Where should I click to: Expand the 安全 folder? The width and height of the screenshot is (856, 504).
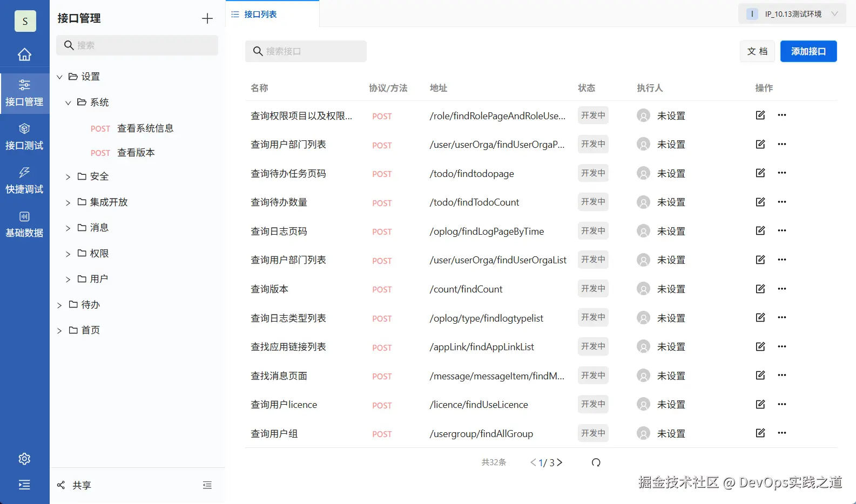click(68, 177)
